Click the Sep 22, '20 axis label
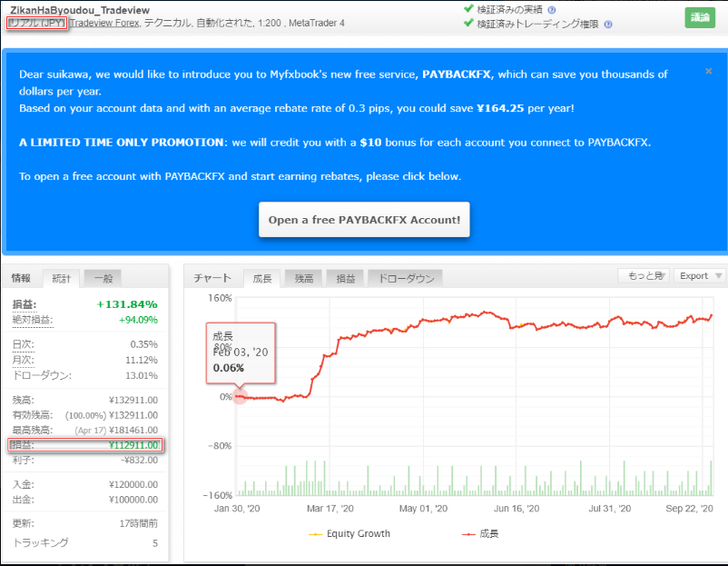This screenshot has width=728, height=566. point(689,509)
